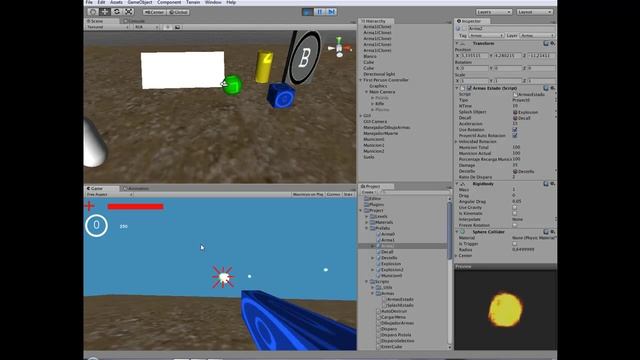
Task: Click the Pause button
Action: coord(320,12)
